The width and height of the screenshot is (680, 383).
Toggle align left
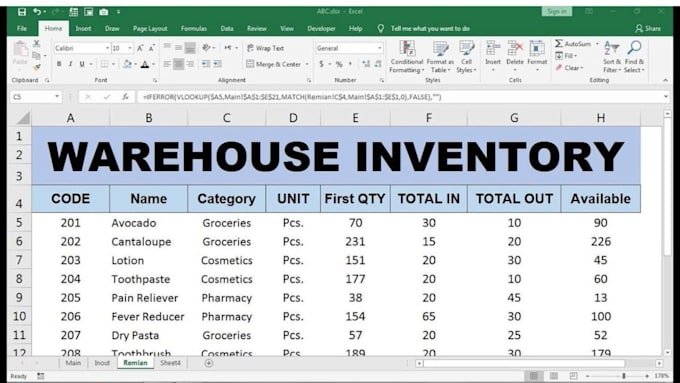(167, 64)
